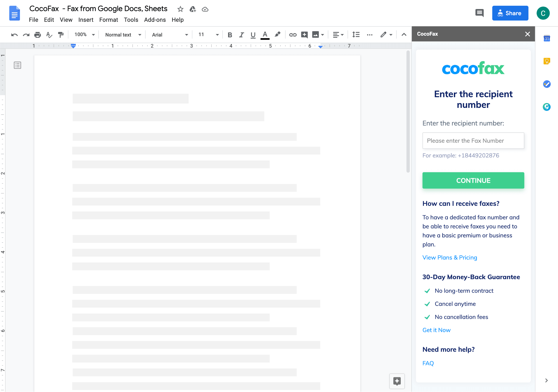Click the fax number input field
This screenshot has width=558, height=392.
pyautogui.click(x=473, y=141)
